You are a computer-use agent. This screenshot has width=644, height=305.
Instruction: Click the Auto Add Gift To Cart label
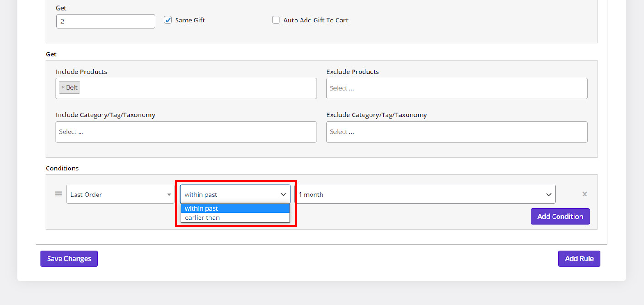point(316,20)
